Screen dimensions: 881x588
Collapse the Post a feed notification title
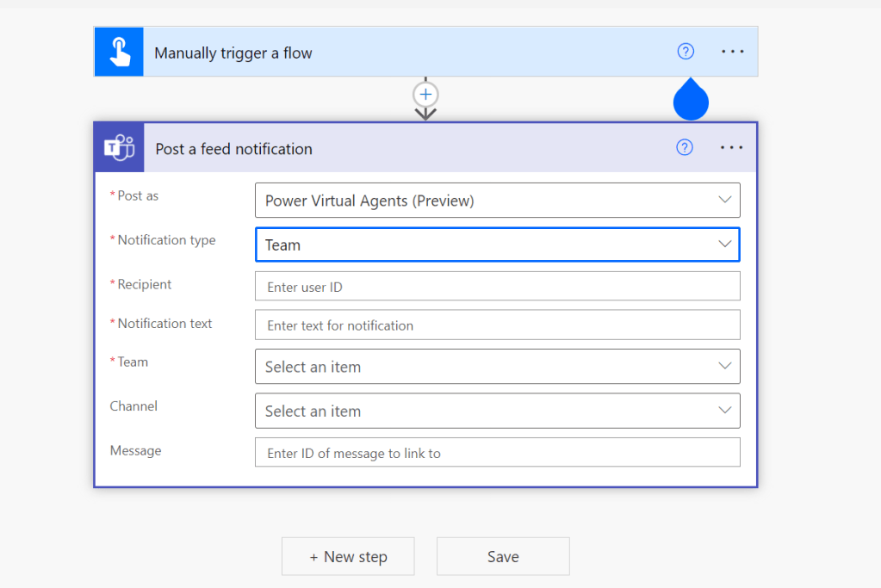[234, 149]
